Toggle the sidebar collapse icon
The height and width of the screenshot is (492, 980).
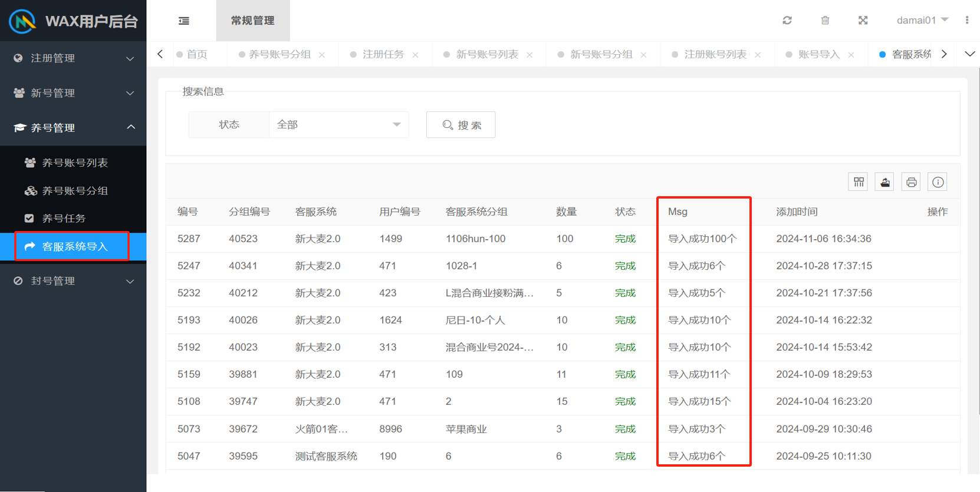point(184,21)
